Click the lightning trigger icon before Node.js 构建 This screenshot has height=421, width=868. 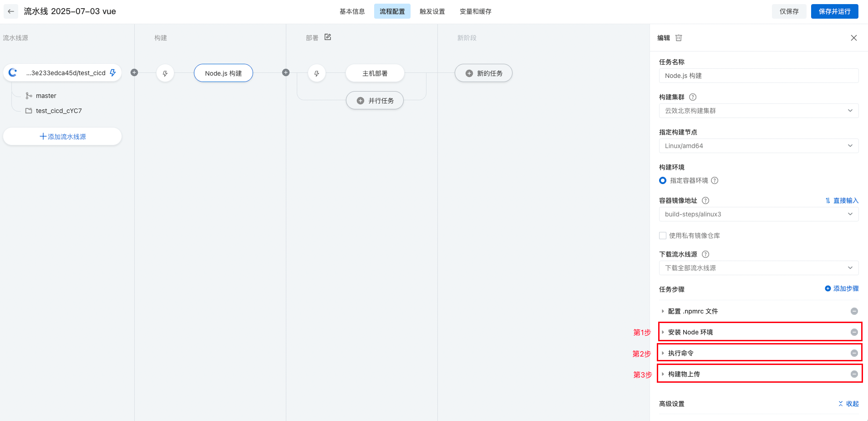coord(165,73)
